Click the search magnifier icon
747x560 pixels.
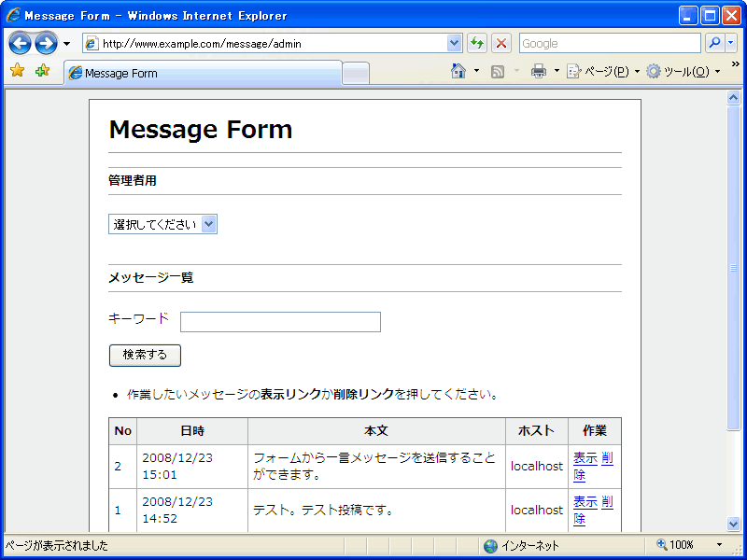713,43
